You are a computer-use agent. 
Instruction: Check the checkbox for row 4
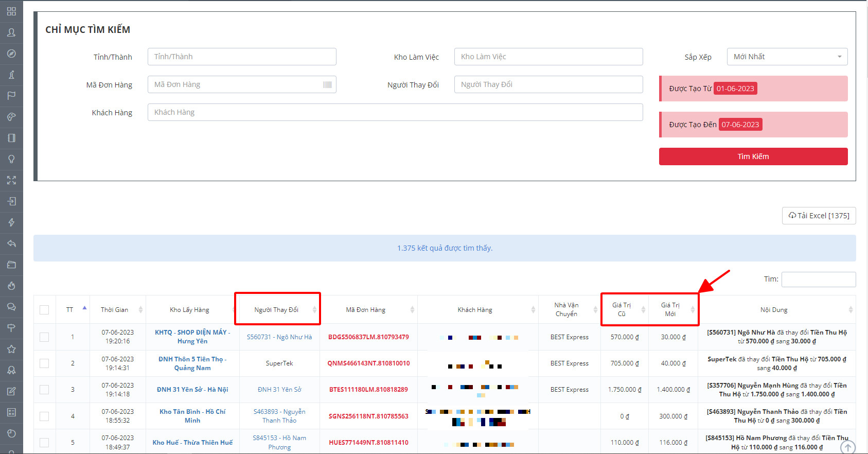[44, 416]
